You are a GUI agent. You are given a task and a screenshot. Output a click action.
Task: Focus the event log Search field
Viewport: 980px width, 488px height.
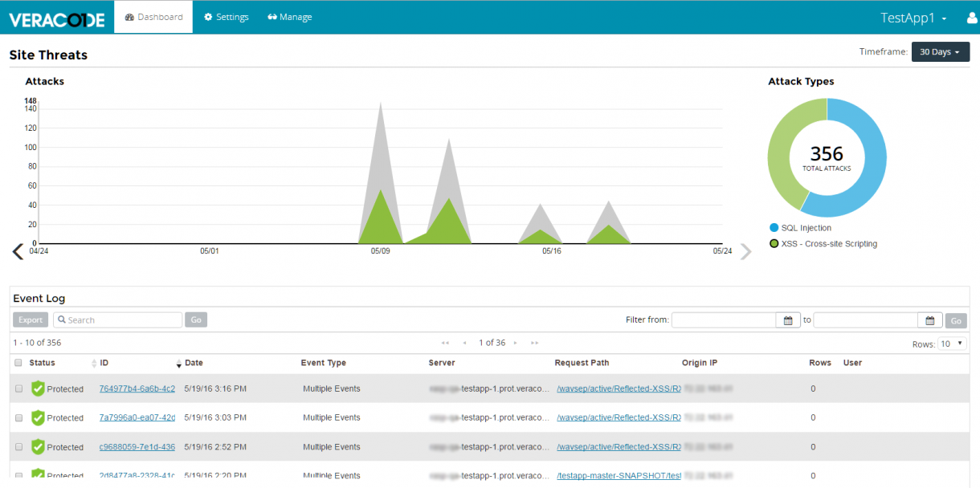[117, 319]
